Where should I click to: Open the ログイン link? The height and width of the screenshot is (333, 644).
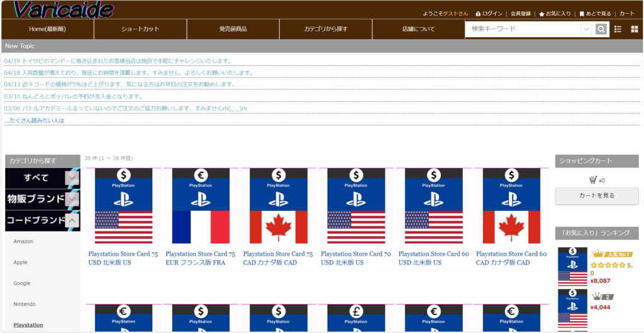tap(489, 14)
